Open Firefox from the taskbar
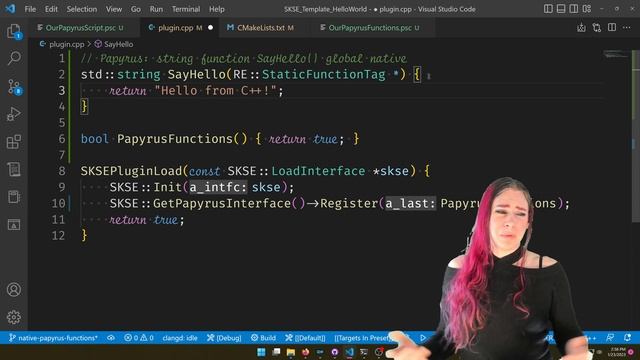The width and height of the screenshot is (640, 360). click(305, 352)
